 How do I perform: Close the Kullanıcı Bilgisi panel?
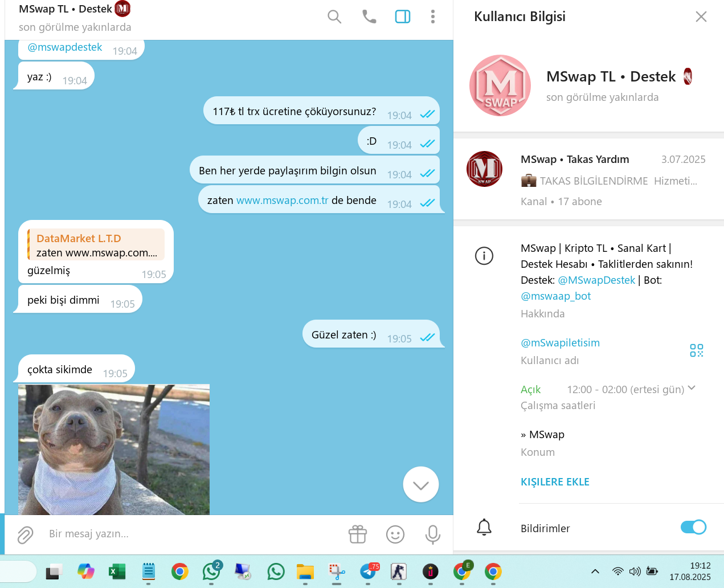point(701,17)
